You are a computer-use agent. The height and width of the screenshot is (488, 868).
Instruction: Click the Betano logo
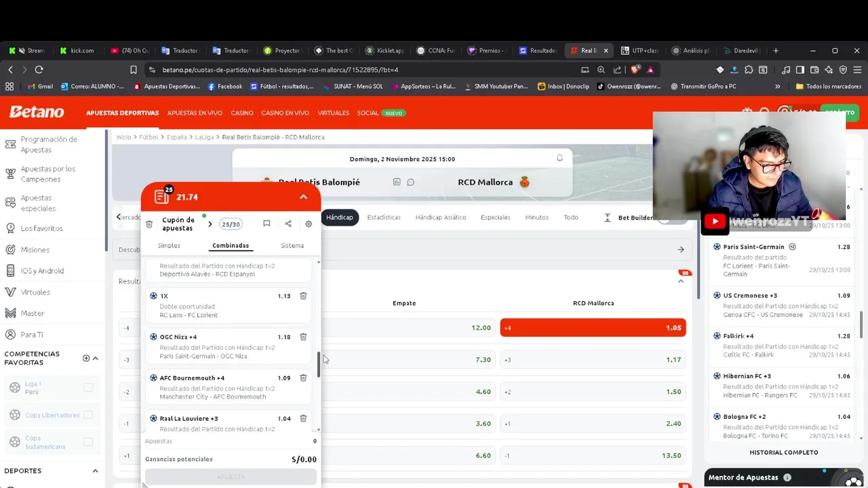tap(37, 113)
